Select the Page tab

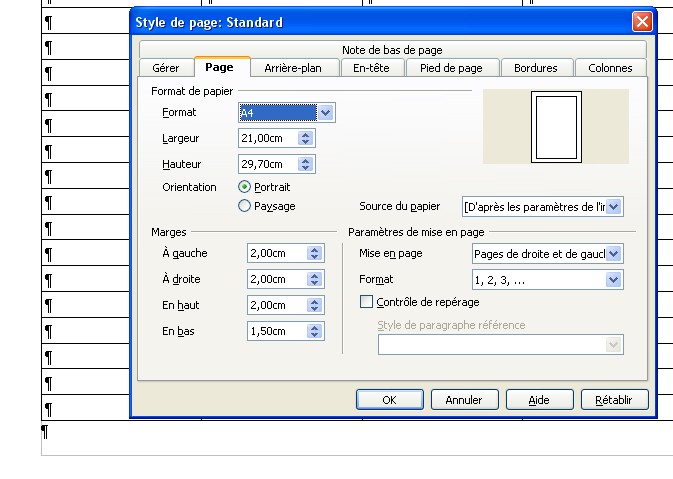[220, 67]
